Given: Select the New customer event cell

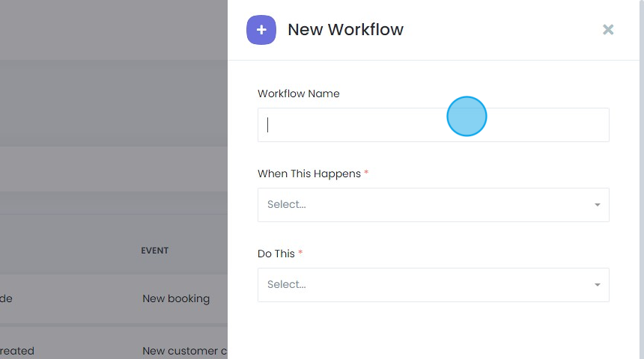Looking at the screenshot, I should point(185,351).
